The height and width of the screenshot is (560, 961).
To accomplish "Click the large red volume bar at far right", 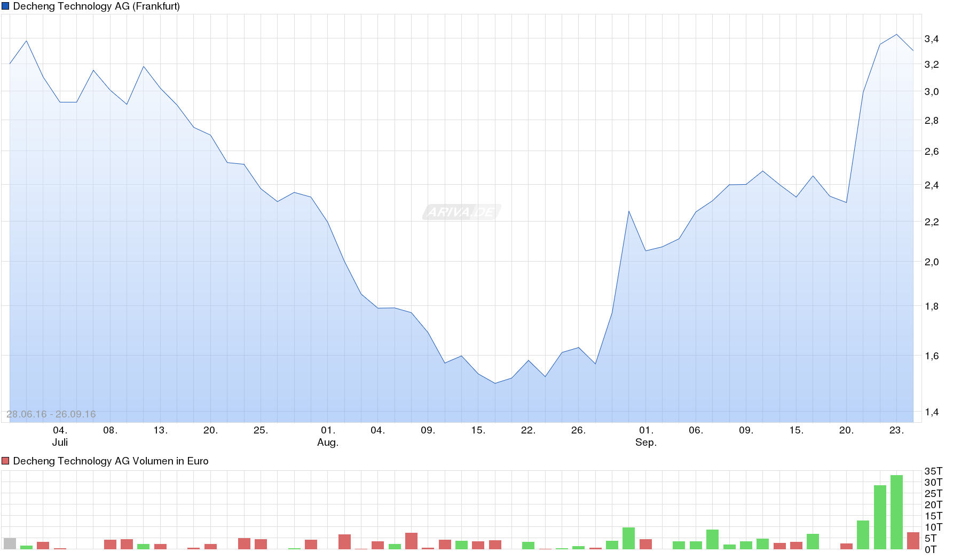I will pyautogui.click(x=913, y=539).
